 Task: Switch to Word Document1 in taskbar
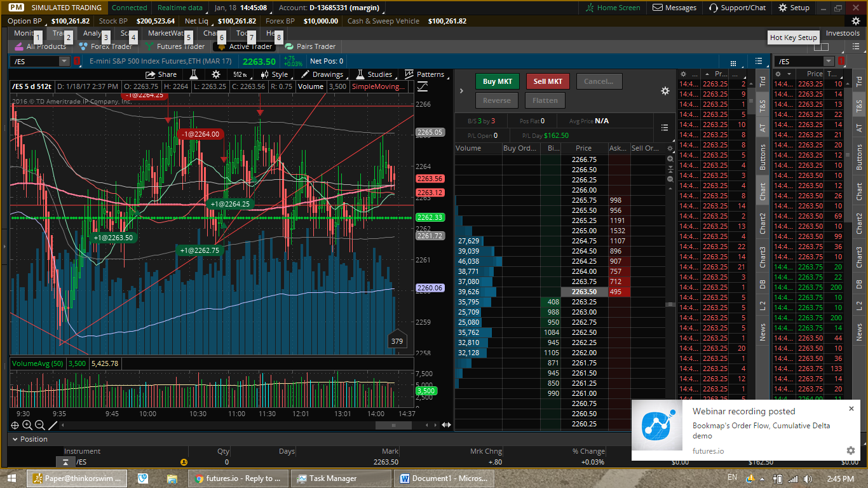pos(444,478)
